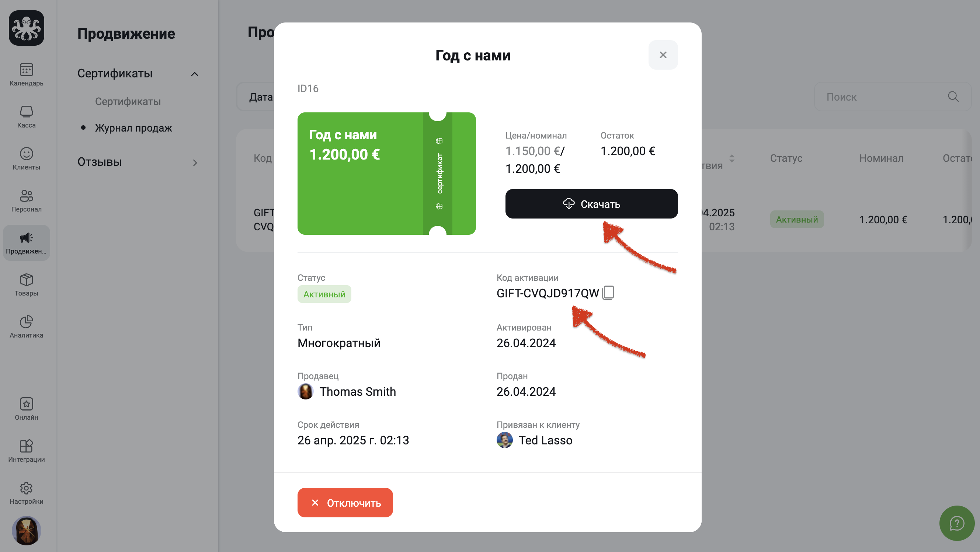Open the Клиенты clients section
This screenshot has height=552, width=980.
[x=26, y=158]
